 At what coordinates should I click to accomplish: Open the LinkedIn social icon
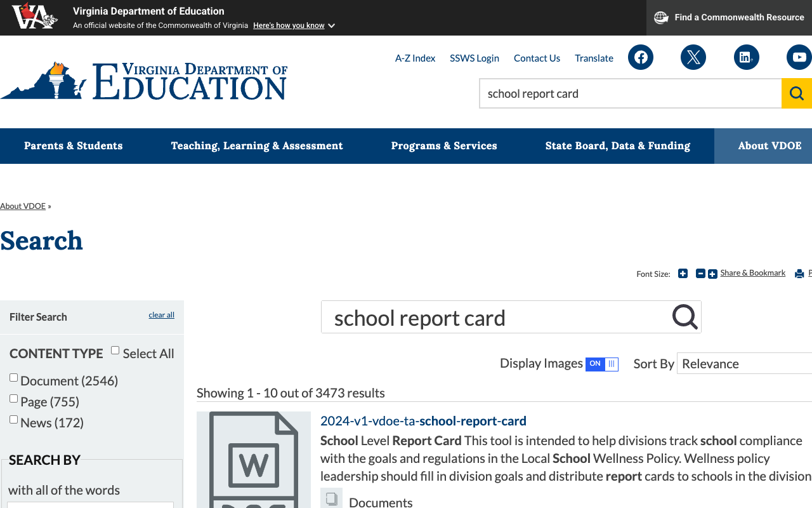(747, 57)
